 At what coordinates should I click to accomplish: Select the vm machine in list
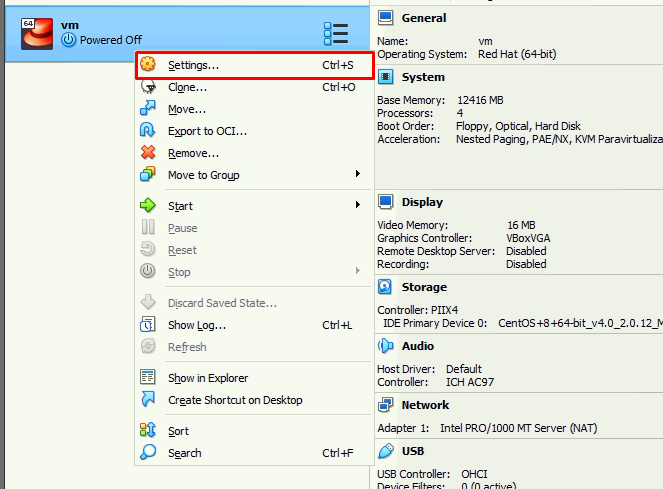click(x=187, y=34)
